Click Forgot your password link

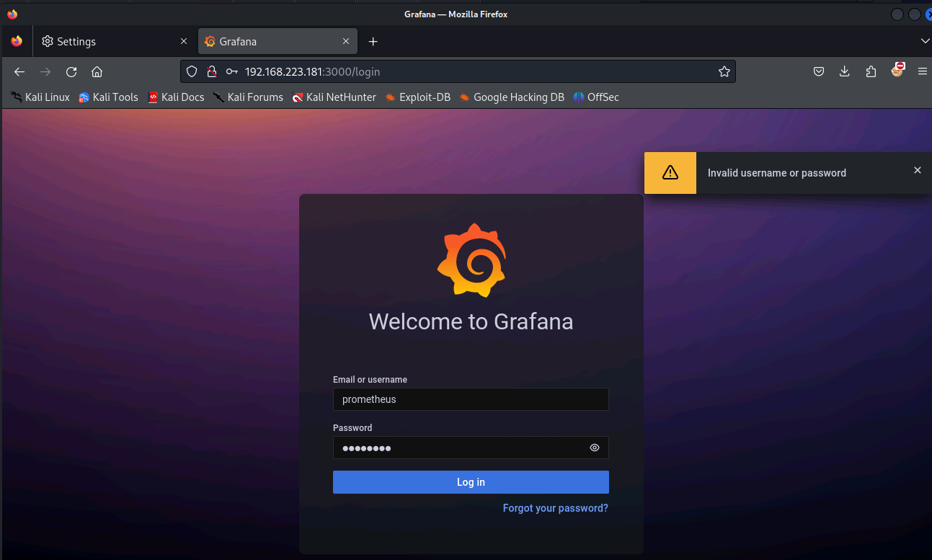[556, 508]
